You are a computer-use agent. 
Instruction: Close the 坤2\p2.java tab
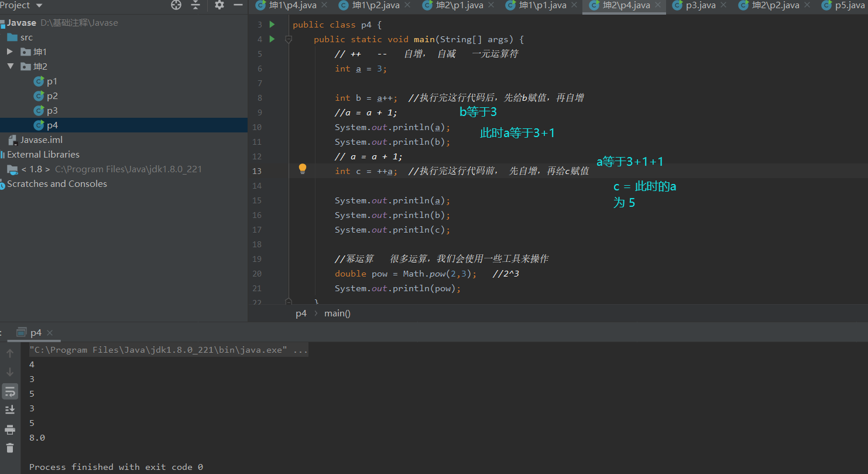[808, 5]
